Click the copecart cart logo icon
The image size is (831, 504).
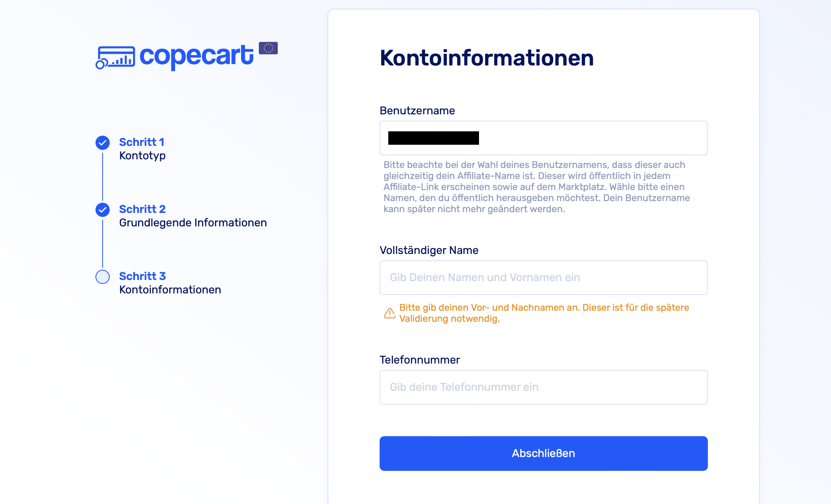coord(116,58)
